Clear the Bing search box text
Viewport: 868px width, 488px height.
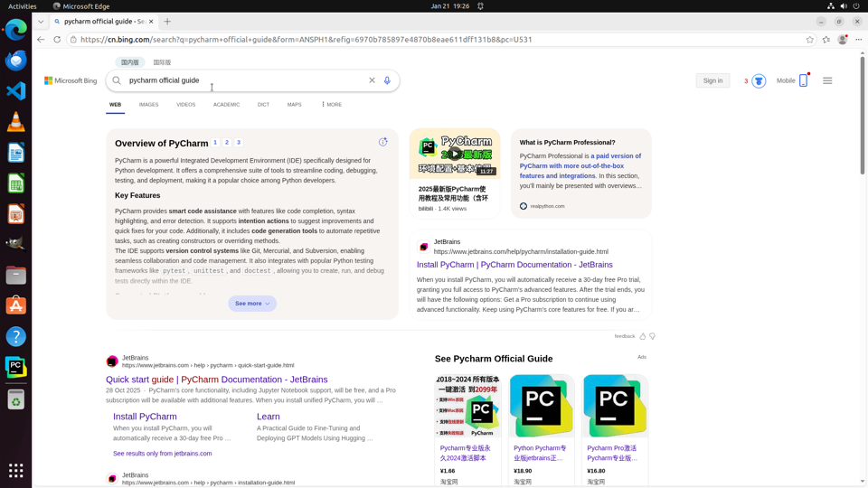pos(372,80)
